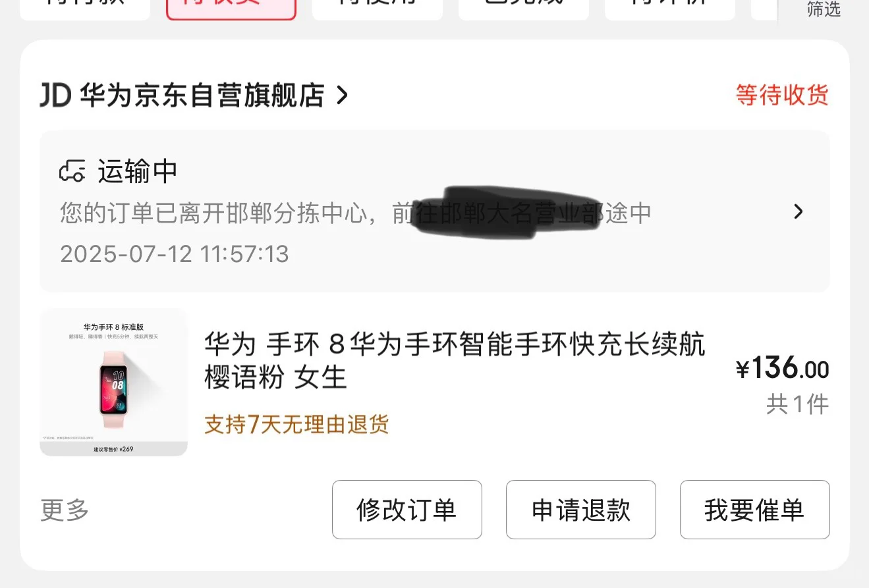Click the chevron after the store name

pos(341,95)
